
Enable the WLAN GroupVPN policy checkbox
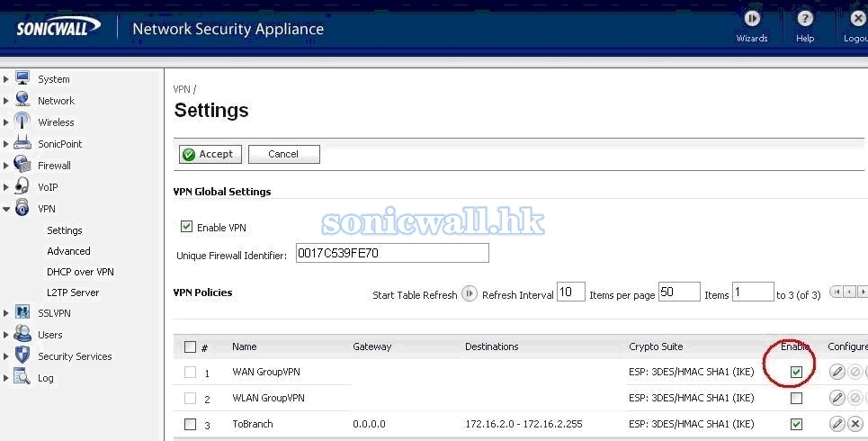[x=796, y=398]
